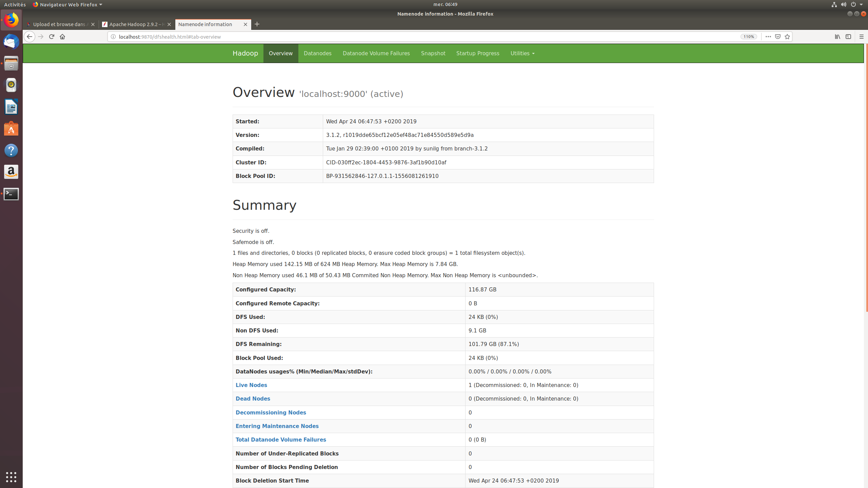The width and height of the screenshot is (868, 488).
Task: Go to the Firefox home page
Action: pos(62,37)
